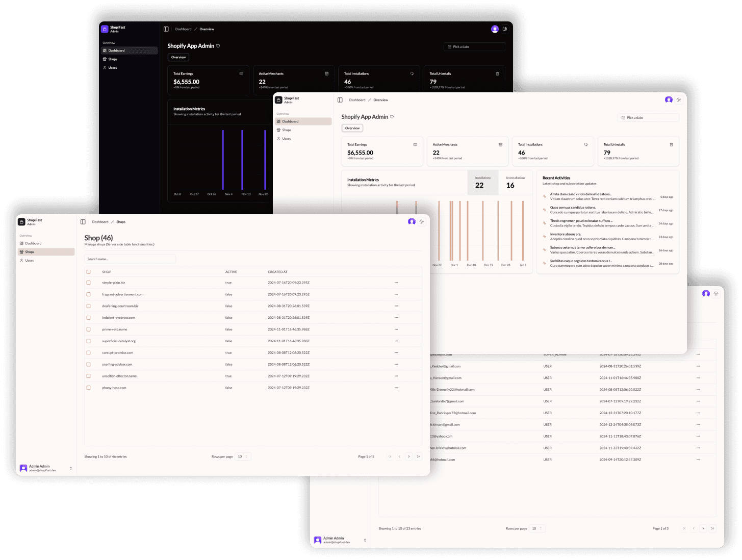
Task: Open actions menu for phony-hose.com row
Action: pos(396,388)
